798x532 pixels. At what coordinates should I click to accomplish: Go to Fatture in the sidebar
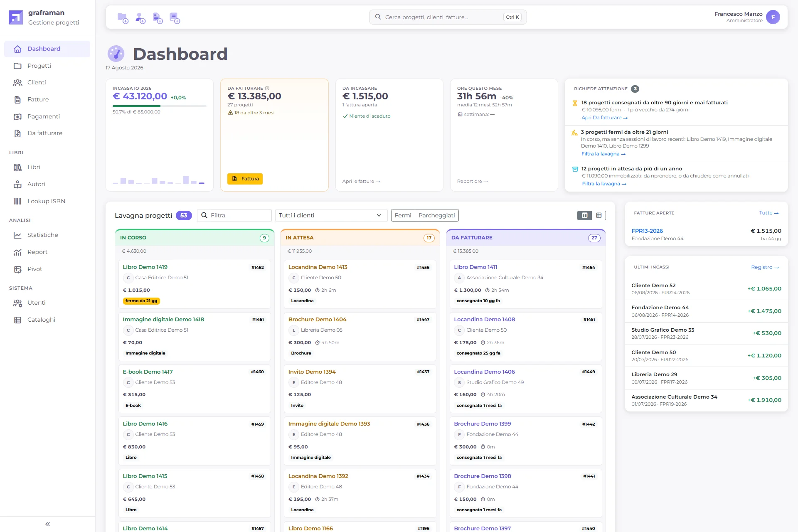47,100
